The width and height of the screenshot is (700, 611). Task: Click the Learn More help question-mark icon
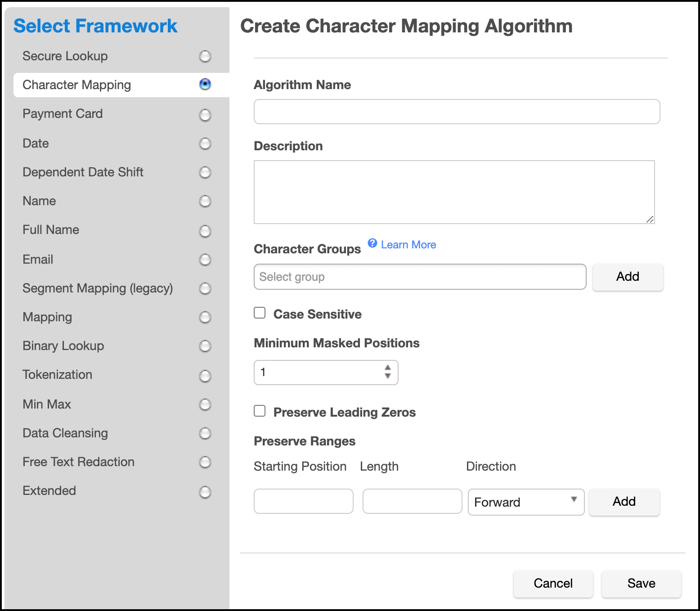pyautogui.click(x=372, y=243)
